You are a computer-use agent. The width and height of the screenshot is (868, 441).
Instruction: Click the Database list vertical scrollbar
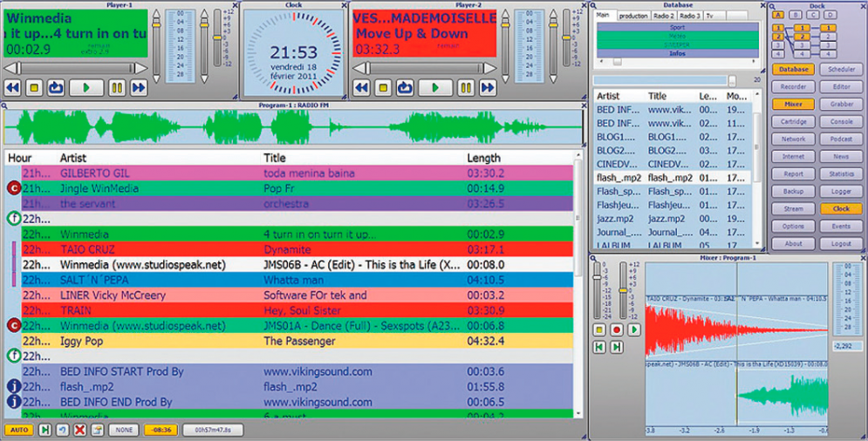click(x=756, y=167)
